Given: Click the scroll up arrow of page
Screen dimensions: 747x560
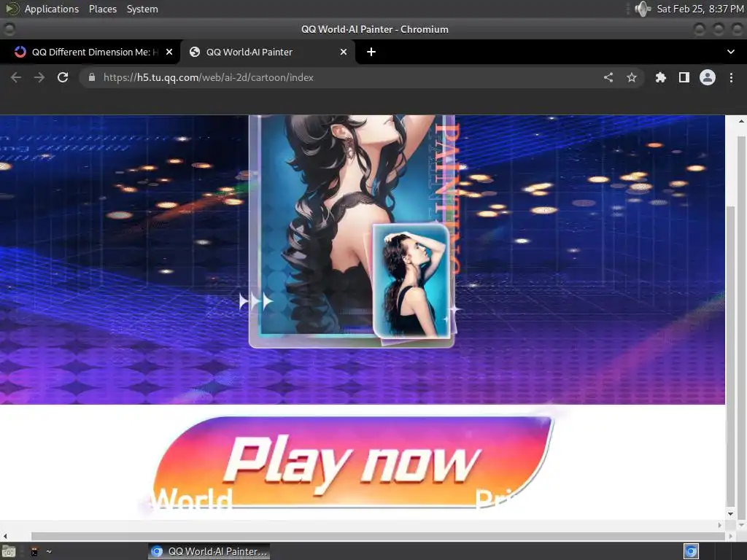Looking at the screenshot, I should (x=741, y=122).
